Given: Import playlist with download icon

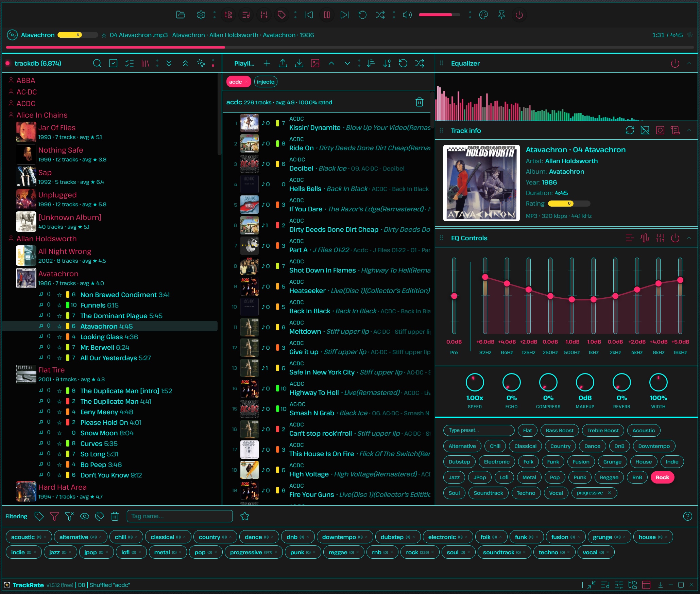Looking at the screenshot, I should pyautogui.click(x=299, y=63).
